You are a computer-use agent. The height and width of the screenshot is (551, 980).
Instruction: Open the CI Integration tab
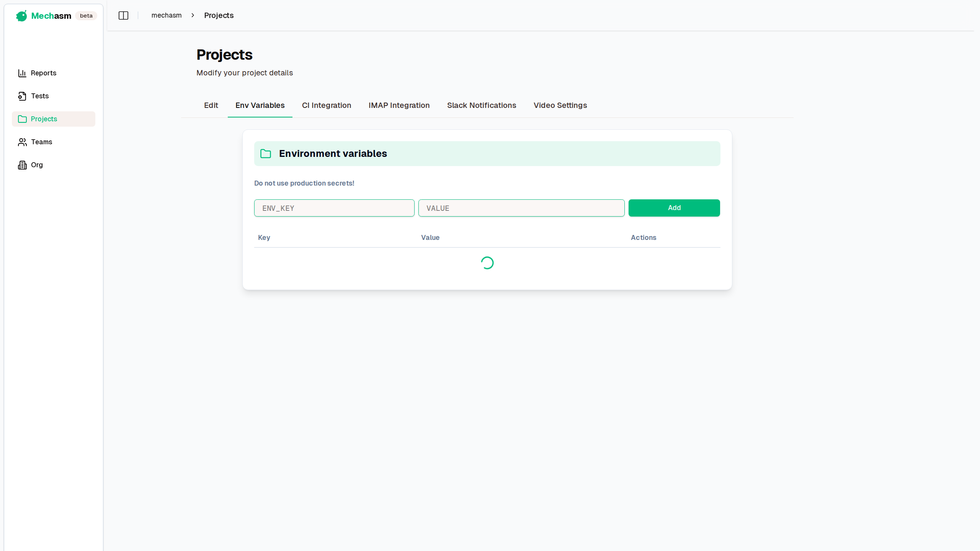pos(326,105)
